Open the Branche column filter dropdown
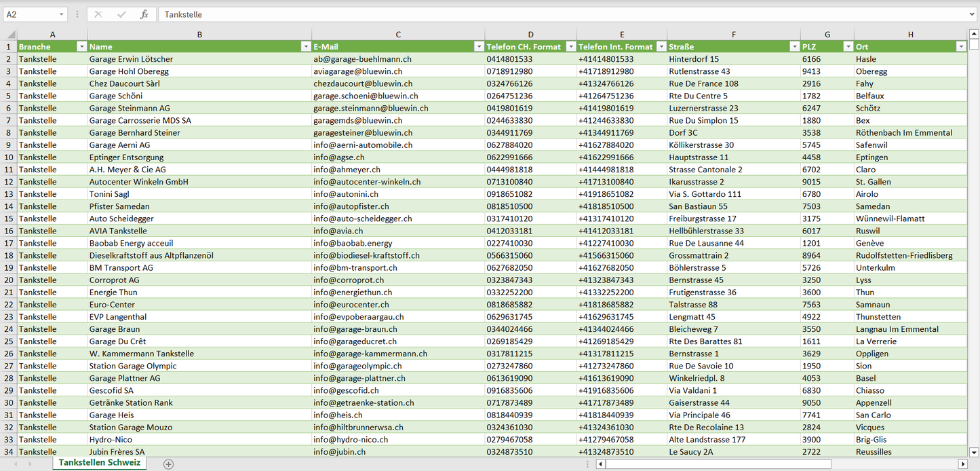Screen dimensions: 980x471 (81, 47)
